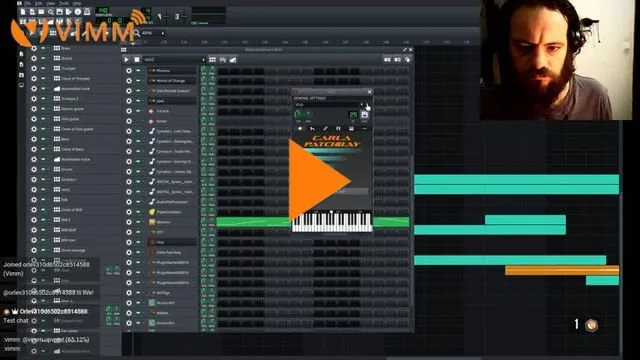640x360 pixels.
Task: Open the beat/bassline pattern selector dropdown
Action: click(173, 60)
